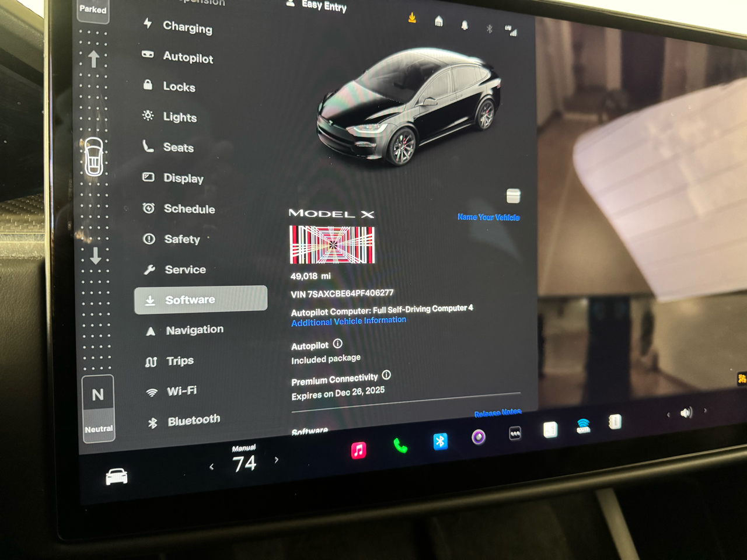Open the Easy Entry profile menu

(318, 5)
